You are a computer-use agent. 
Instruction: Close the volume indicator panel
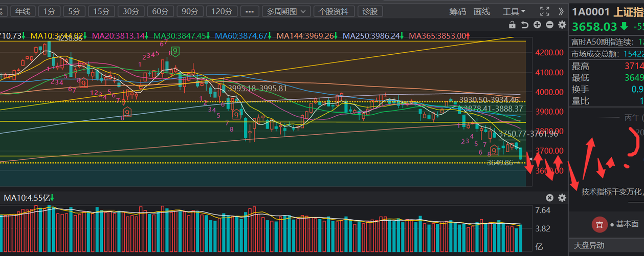click(550, 198)
